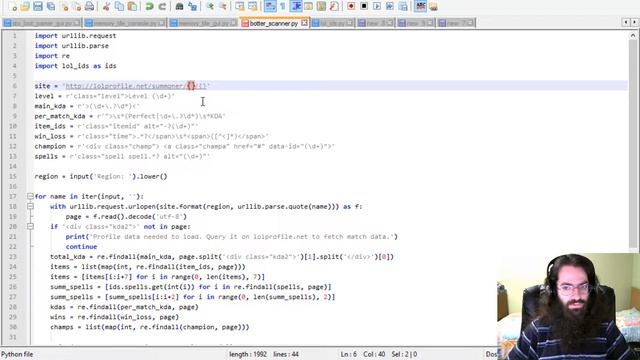The image size is (640, 360).
Task: Undo last edit with green arrow
Action: pyautogui.click(x=149, y=6)
